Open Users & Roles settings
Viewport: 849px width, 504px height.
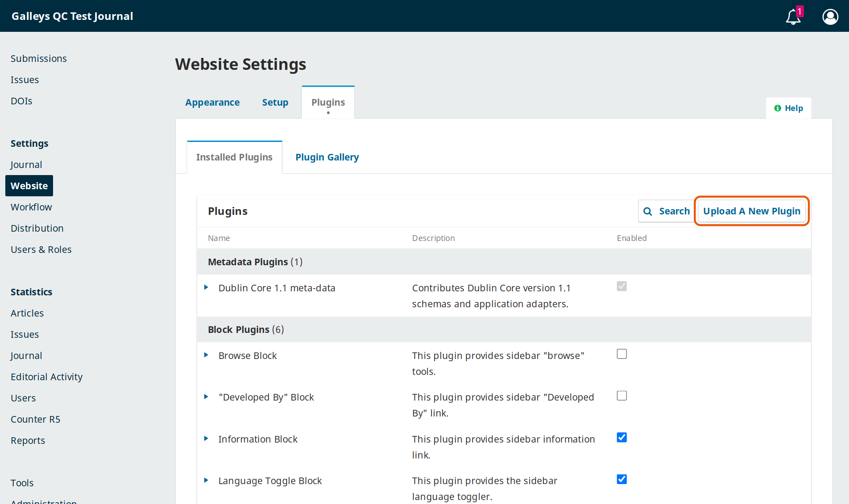click(41, 249)
